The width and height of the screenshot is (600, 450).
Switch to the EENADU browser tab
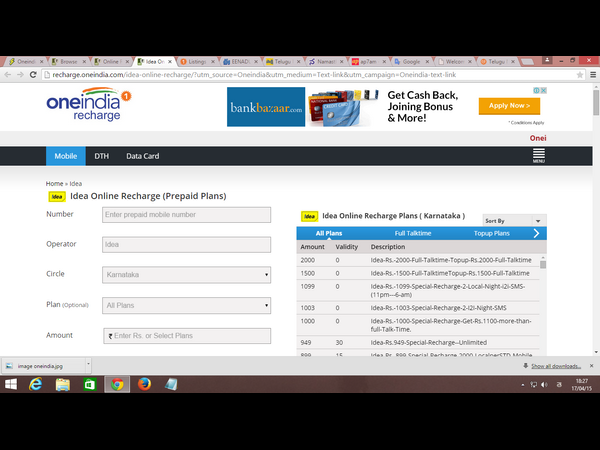(241, 61)
